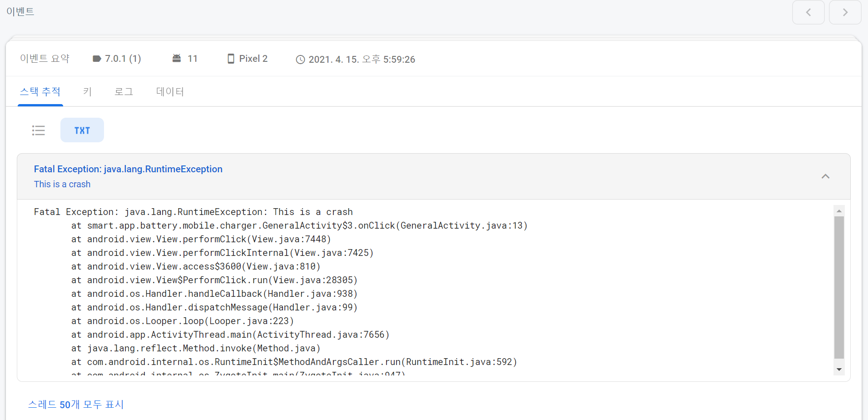Show all 50 threads link
868x420 pixels.
pos(76,405)
